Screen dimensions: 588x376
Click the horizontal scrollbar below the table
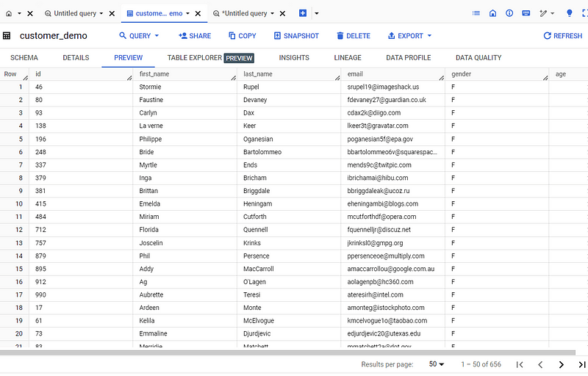(x=294, y=352)
